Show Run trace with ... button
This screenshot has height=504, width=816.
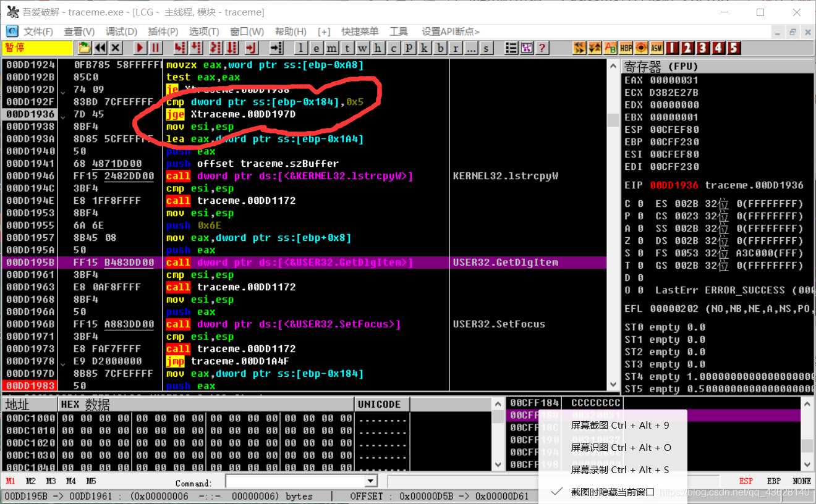470,48
